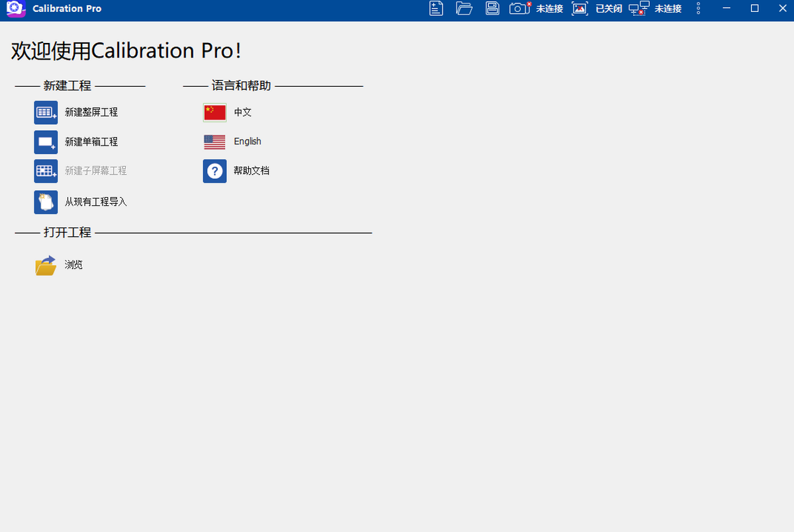Import from existing project (从现有工程导入)
The height and width of the screenshot is (532, 794).
click(x=81, y=202)
